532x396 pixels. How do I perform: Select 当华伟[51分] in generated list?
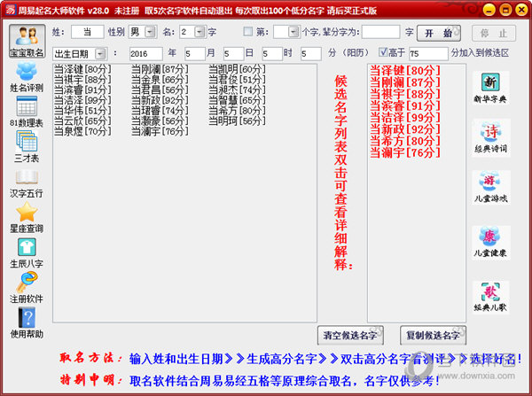82,111
